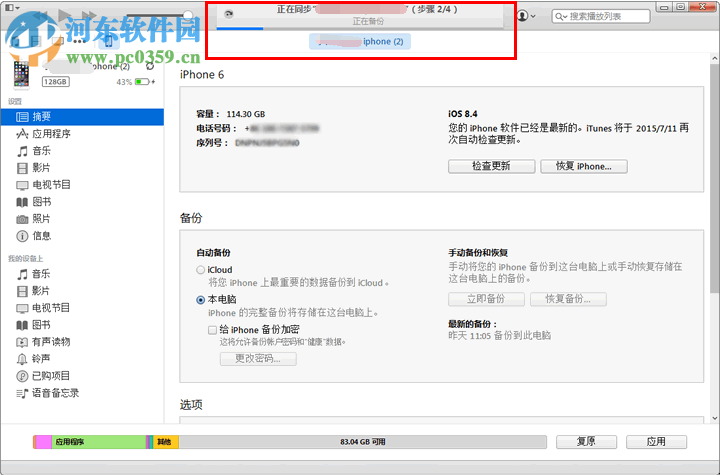The image size is (720, 475).
Task: Click the 应用 button at bottom right
Action: tap(656, 442)
